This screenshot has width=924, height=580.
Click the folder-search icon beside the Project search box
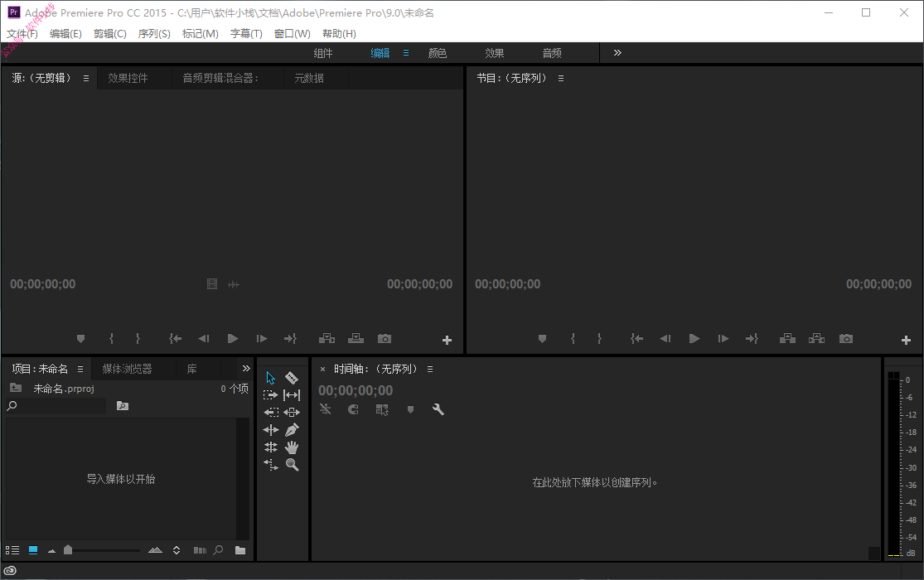coord(123,405)
